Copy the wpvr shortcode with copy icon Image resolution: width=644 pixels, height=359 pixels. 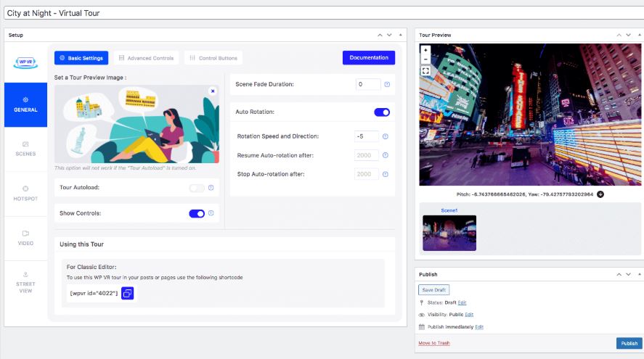tap(127, 293)
